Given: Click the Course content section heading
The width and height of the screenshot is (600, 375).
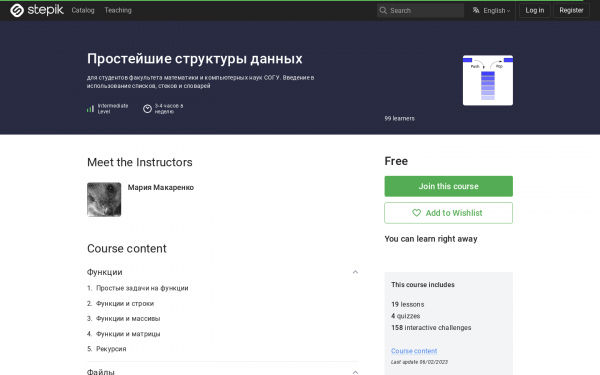Looking at the screenshot, I should tap(127, 249).
